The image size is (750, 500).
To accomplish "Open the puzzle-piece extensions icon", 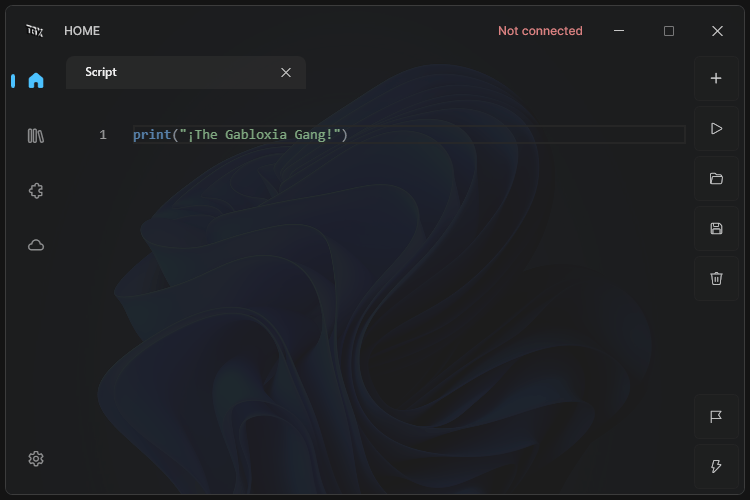I will (36, 191).
